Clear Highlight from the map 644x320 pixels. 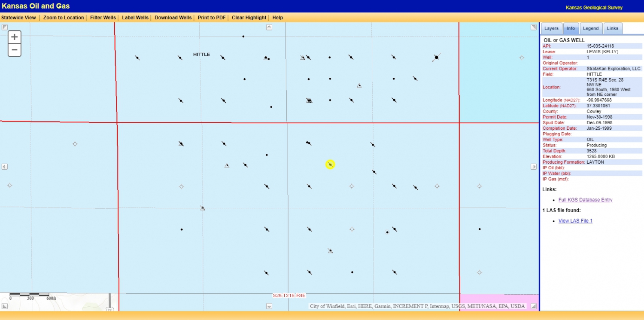tap(249, 18)
